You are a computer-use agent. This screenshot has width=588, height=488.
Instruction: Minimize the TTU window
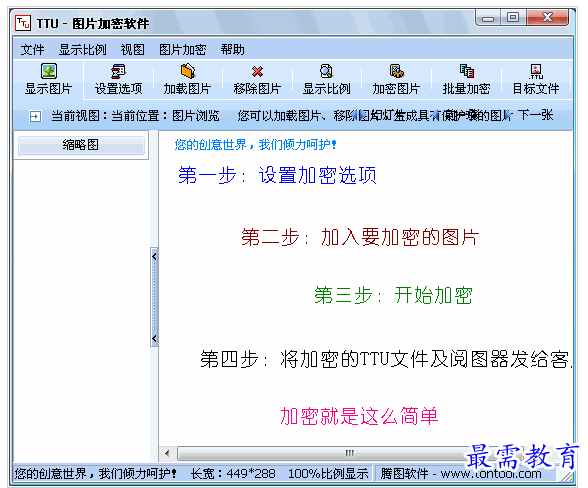point(488,18)
